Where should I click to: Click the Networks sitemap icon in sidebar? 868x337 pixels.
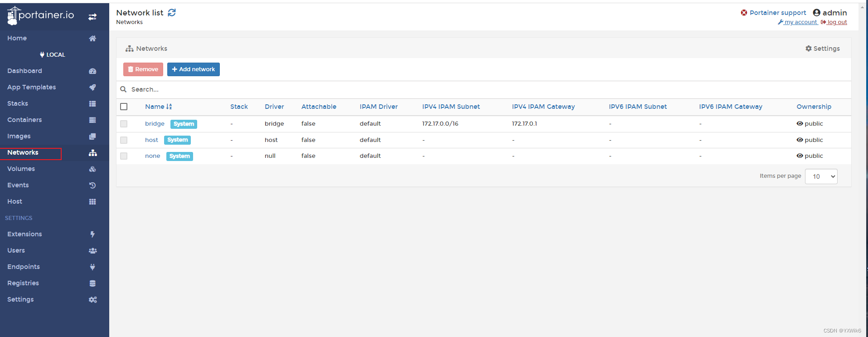[93, 153]
